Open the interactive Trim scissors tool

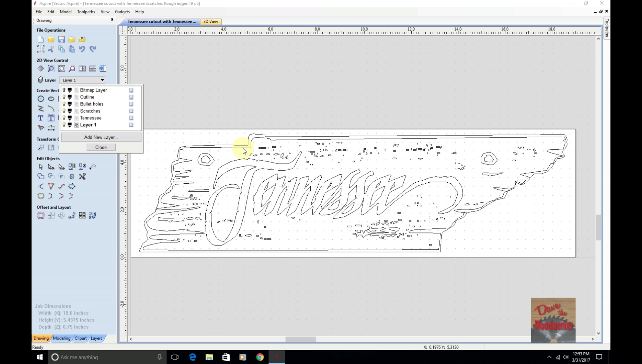tap(82, 176)
